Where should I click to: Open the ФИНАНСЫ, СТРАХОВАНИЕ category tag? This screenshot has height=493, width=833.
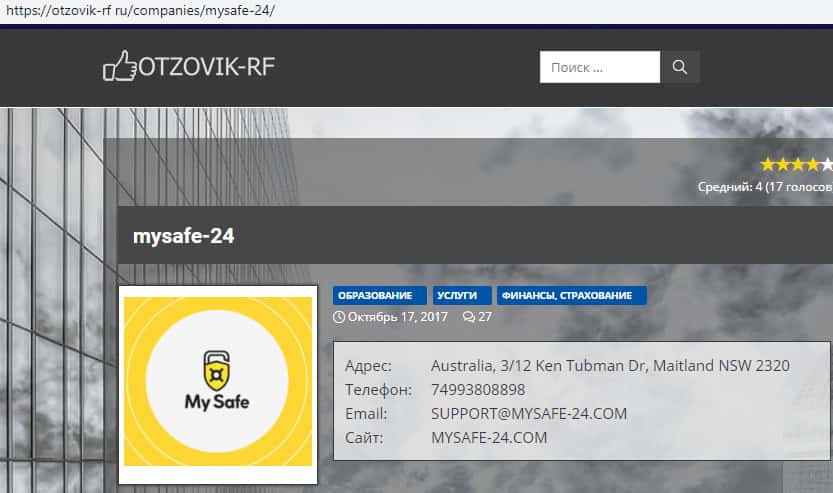point(572,295)
